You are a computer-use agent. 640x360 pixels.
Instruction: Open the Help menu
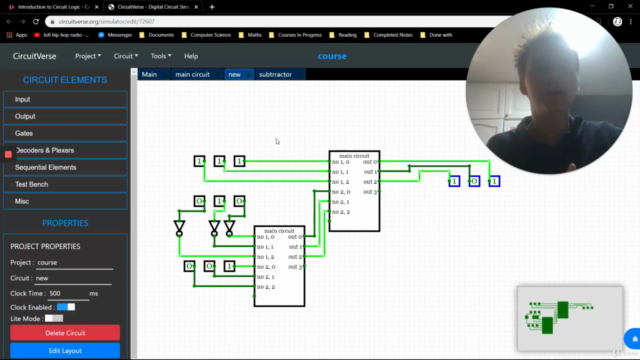(191, 56)
